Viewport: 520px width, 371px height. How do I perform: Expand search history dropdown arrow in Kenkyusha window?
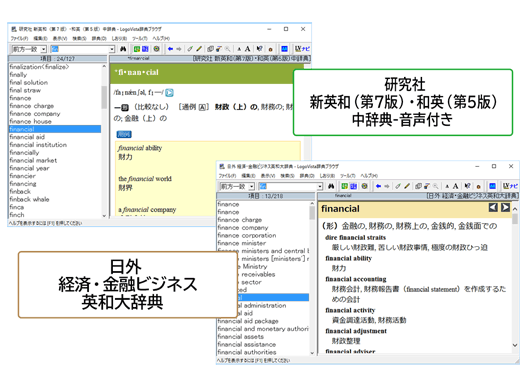point(112,49)
